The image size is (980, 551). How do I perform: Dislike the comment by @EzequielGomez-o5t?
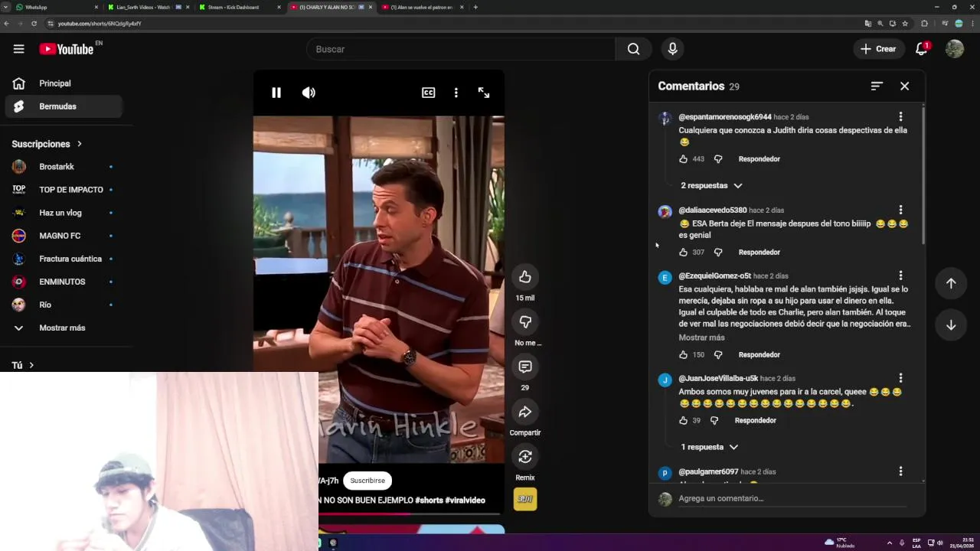[x=718, y=355]
